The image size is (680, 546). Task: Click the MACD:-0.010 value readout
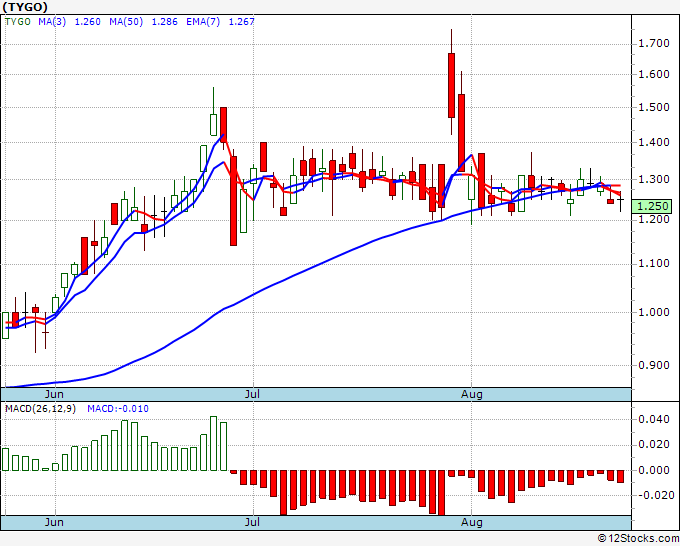point(118,409)
